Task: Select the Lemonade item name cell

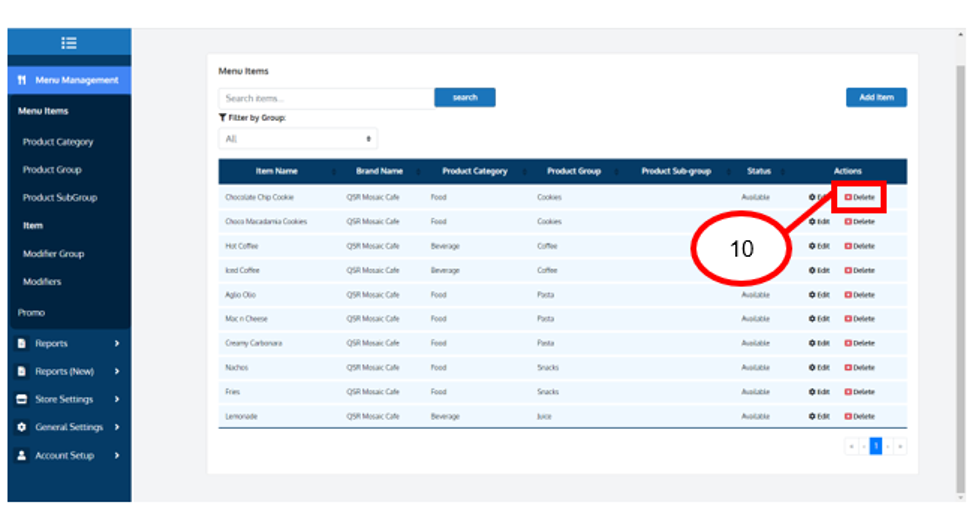Action: tap(241, 417)
